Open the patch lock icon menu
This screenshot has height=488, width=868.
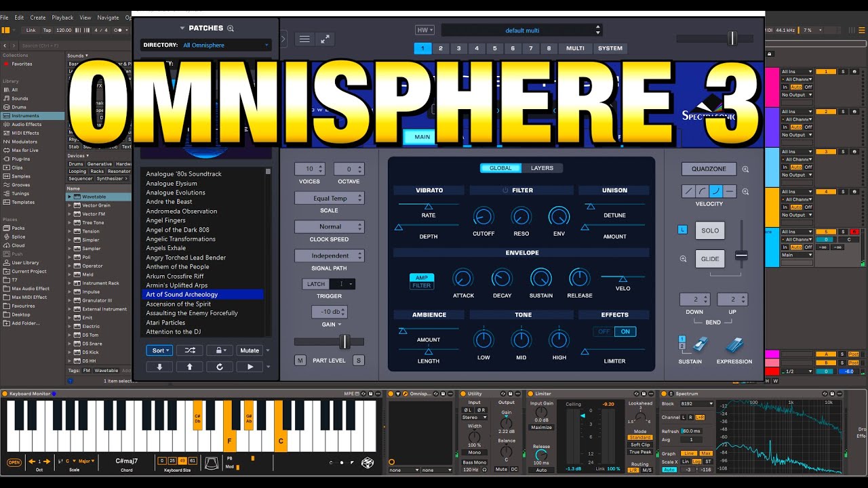coord(219,350)
